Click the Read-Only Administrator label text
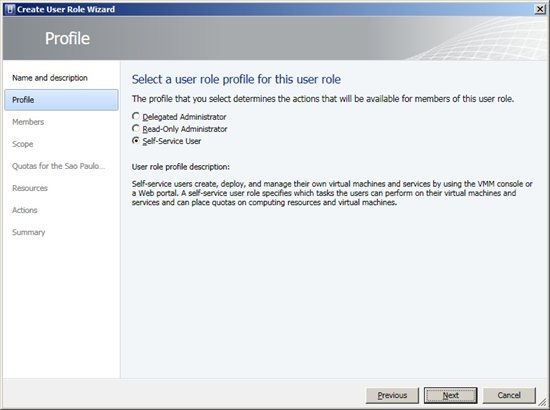The height and width of the screenshot is (410, 550). coord(185,129)
